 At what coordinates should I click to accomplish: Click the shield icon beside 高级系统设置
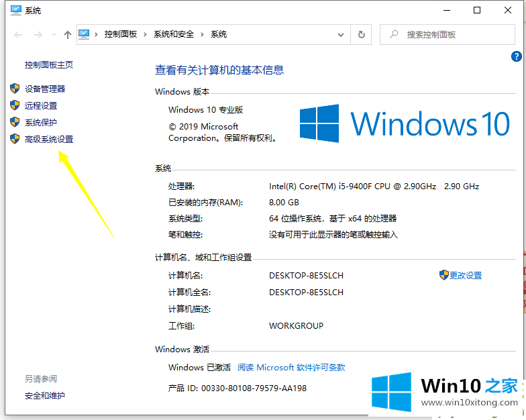click(x=15, y=139)
